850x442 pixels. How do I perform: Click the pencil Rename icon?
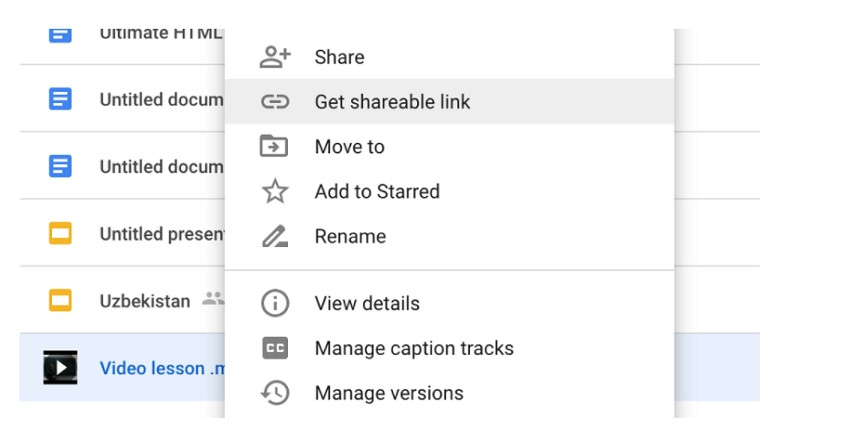[275, 236]
